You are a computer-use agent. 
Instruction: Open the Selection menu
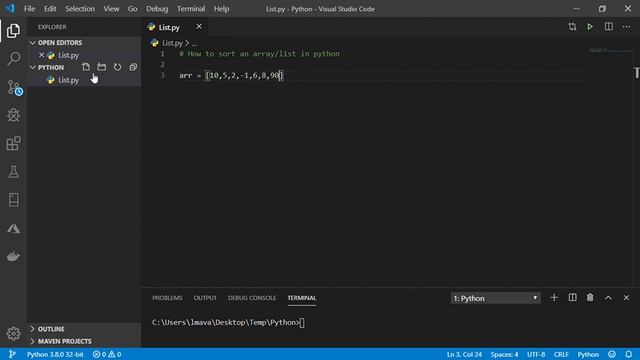(80, 9)
